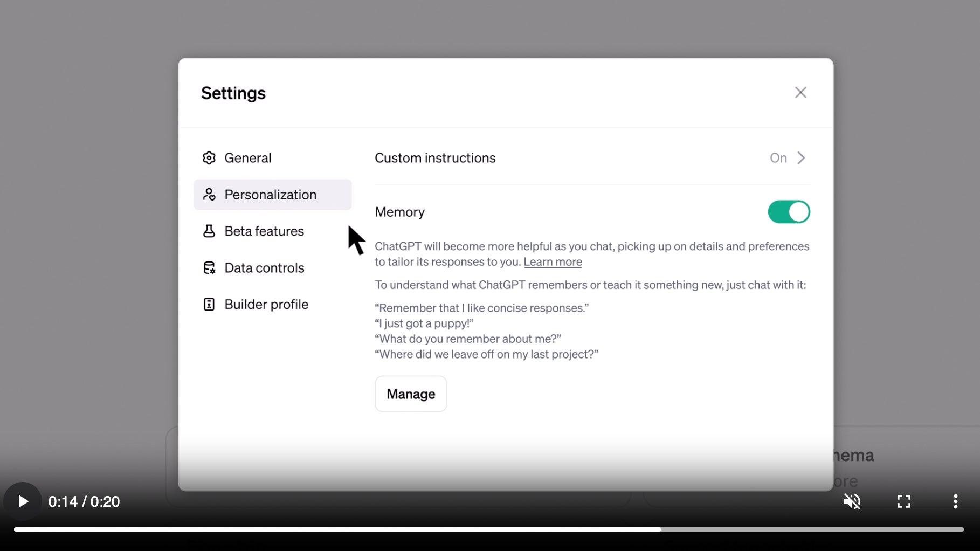
Task: Open the video more-options menu
Action: point(955,501)
